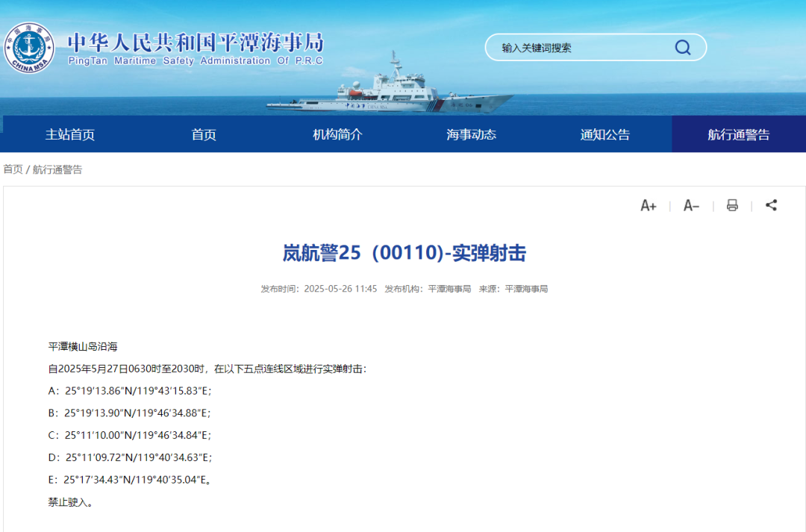Select the 航行通警告 navigation tab
This screenshot has width=806, height=532.
coord(738,135)
